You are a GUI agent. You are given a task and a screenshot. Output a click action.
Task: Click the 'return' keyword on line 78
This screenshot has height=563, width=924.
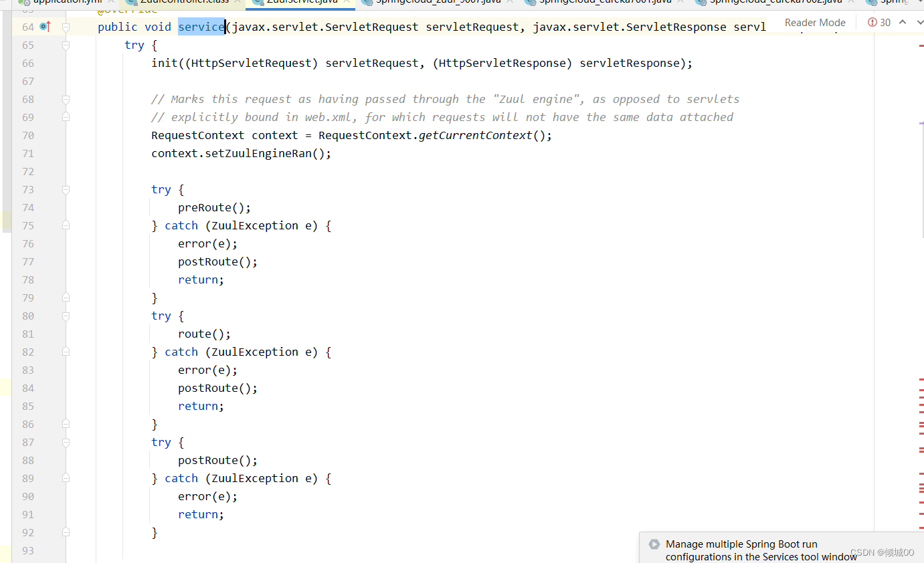coord(198,279)
